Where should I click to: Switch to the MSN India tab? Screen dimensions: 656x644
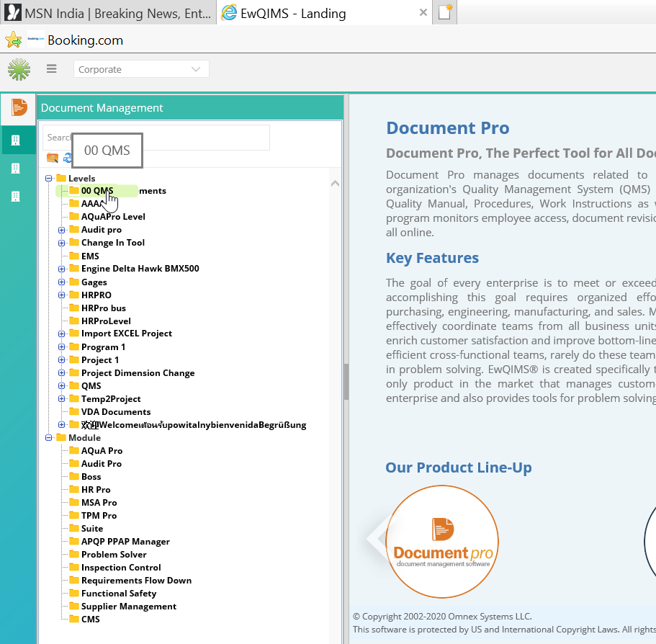coord(108,13)
